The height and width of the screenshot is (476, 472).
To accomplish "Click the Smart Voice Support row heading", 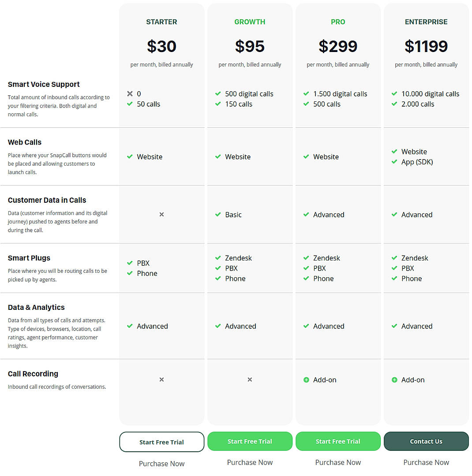I will coord(43,84).
